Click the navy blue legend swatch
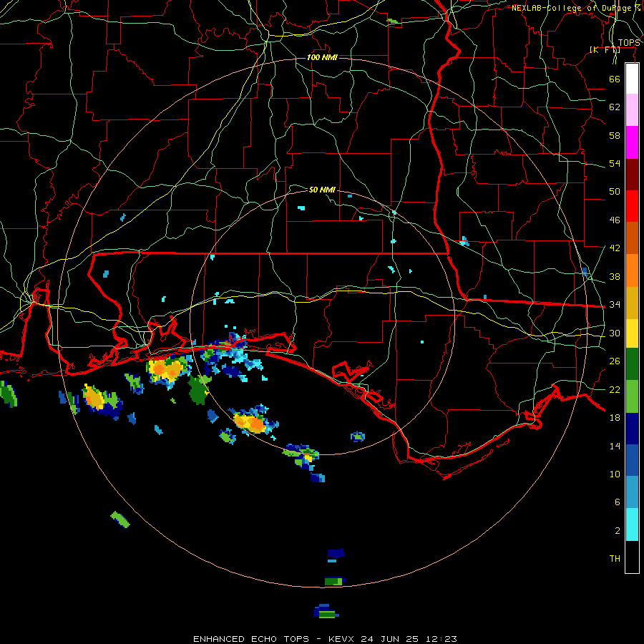The image size is (644, 644). coord(632,429)
